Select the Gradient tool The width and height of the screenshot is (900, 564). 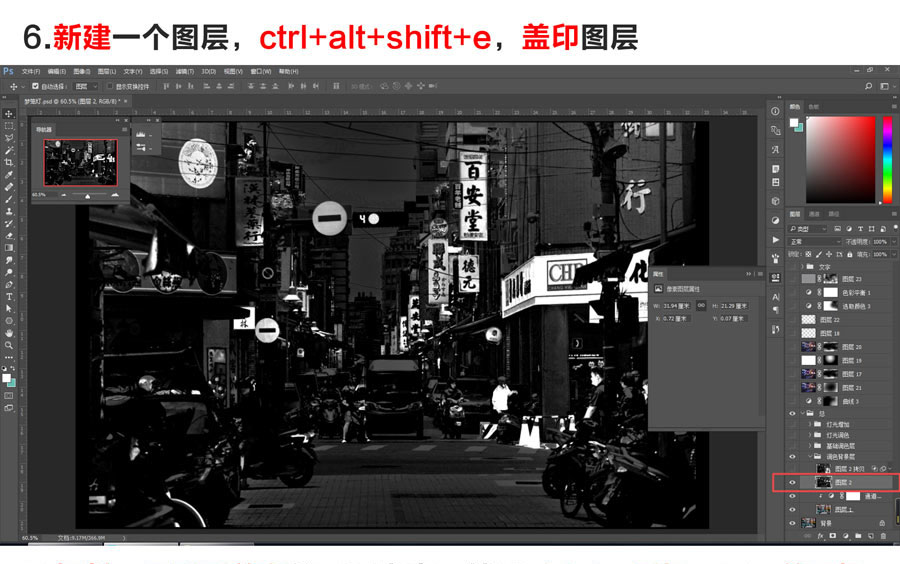[9, 248]
